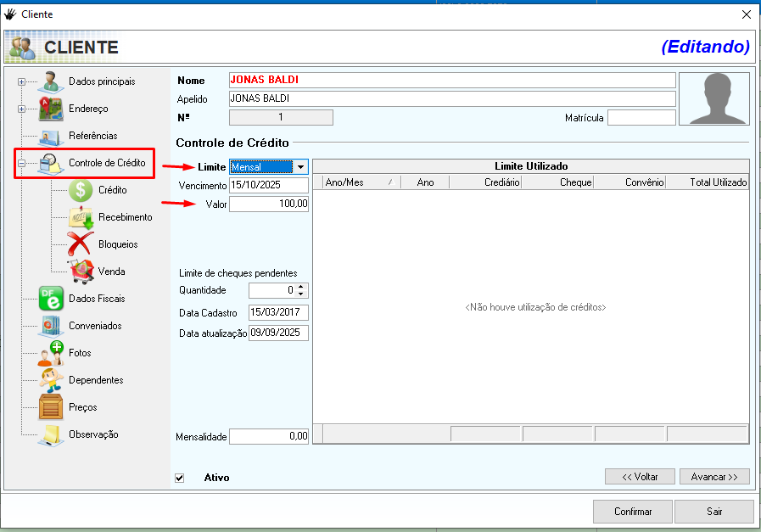Click the Avançar >> button
The height and width of the screenshot is (532, 761).
click(x=713, y=477)
